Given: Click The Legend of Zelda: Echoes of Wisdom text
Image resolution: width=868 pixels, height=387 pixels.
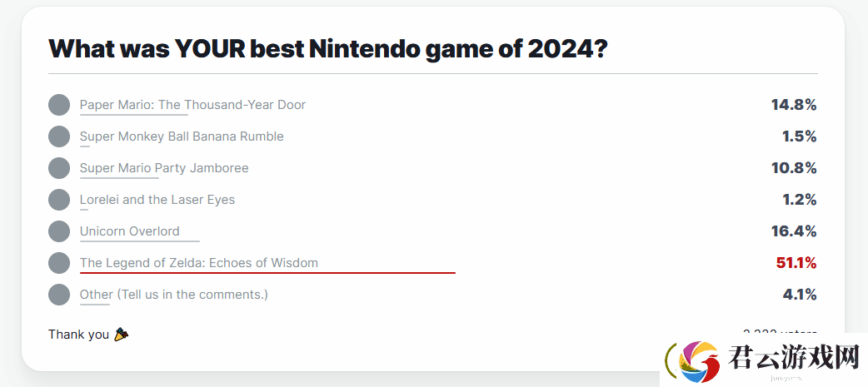Looking at the screenshot, I should click(x=199, y=263).
